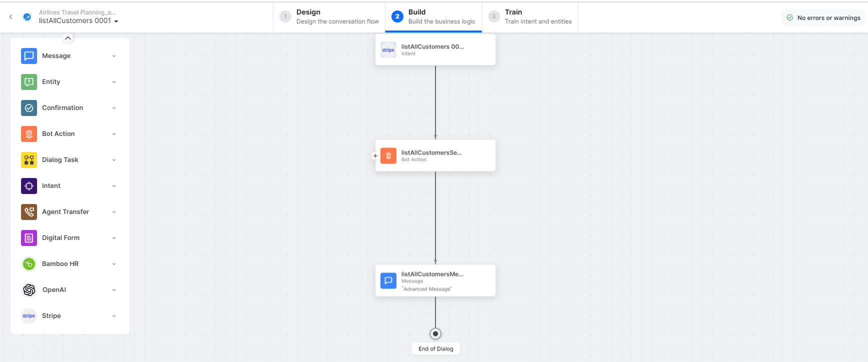Expand the Stripe node options chevron
868x362 pixels.
point(114,316)
